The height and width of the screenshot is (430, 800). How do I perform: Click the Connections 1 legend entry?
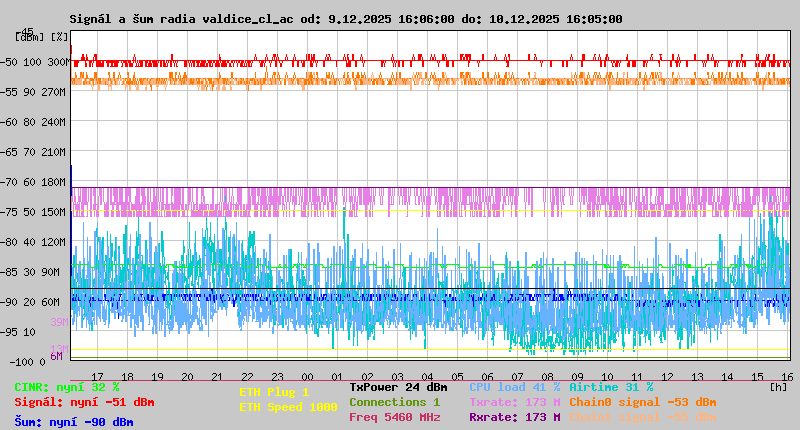394,402
